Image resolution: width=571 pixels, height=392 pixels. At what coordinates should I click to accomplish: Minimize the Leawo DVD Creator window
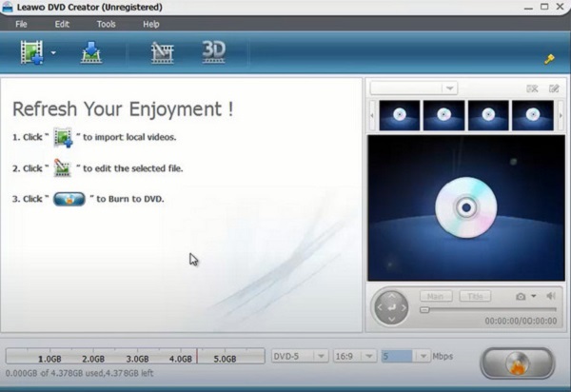click(528, 8)
